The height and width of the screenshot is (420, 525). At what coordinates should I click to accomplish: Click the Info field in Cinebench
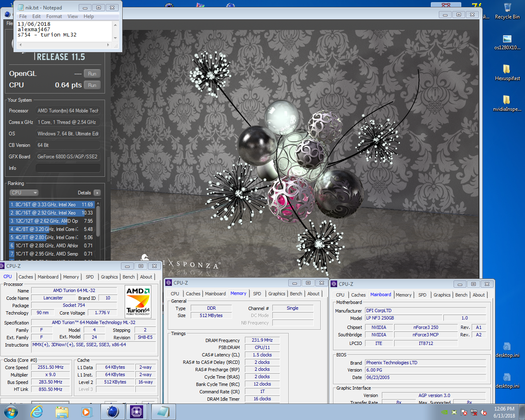click(68, 168)
